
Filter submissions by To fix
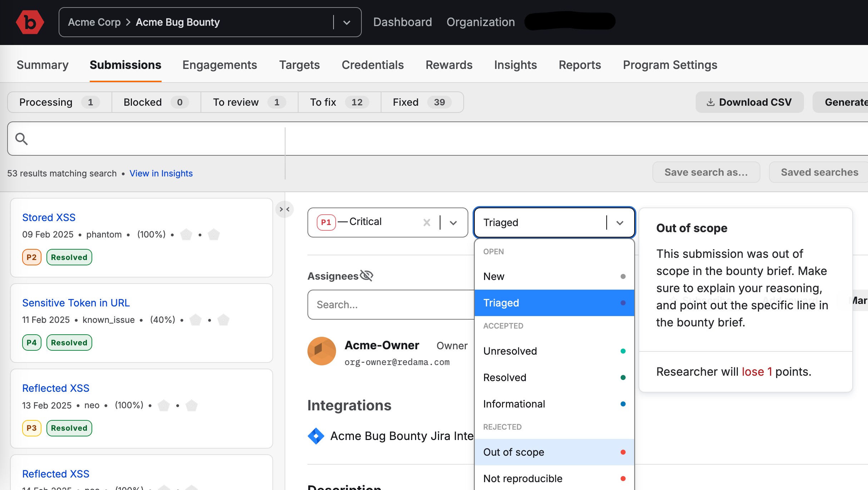tap(339, 102)
